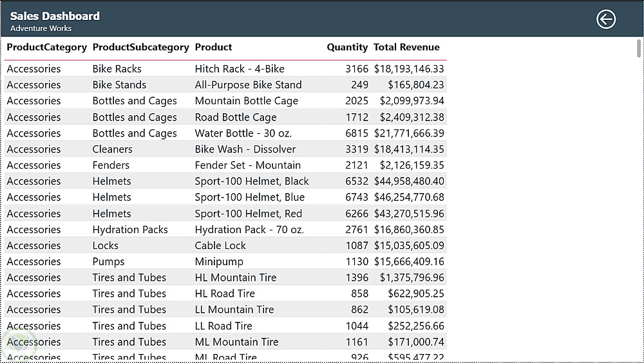The width and height of the screenshot is (644, 363).
Task: Sort by the ProductSubcategory column header
Action: pyautogui.click(x=140, y=47)
